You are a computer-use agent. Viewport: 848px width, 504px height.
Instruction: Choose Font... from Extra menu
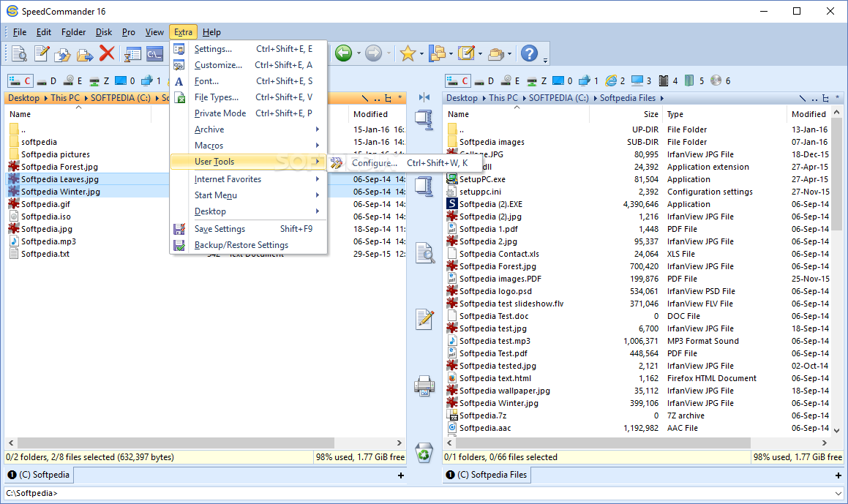(x=249, y=81)
